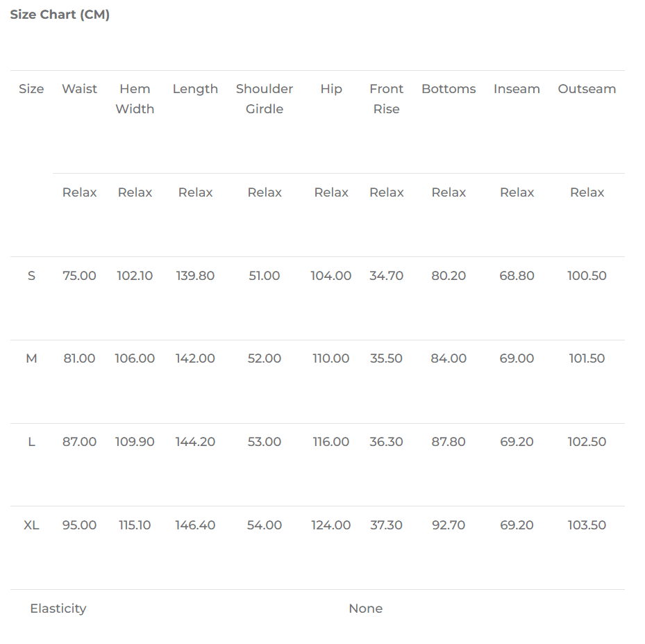Click the Inseam column header
645x644 pixels.
pos(517,88)
